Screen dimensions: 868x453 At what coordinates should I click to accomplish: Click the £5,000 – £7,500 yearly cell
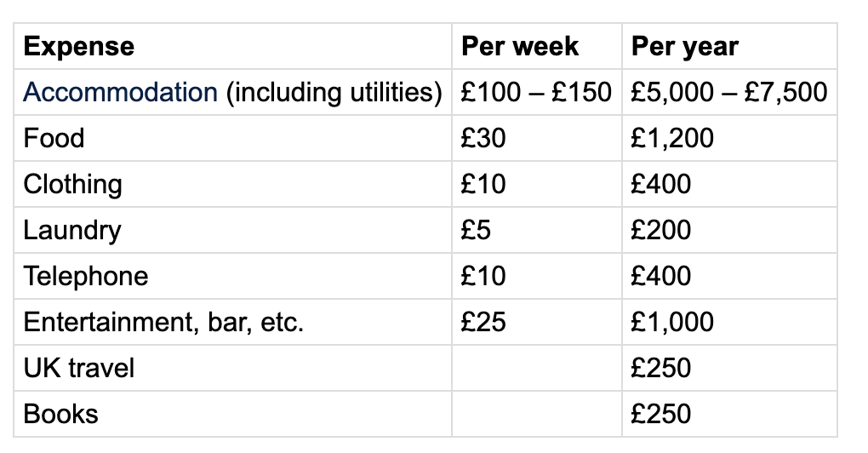click(x=728, y=92)
